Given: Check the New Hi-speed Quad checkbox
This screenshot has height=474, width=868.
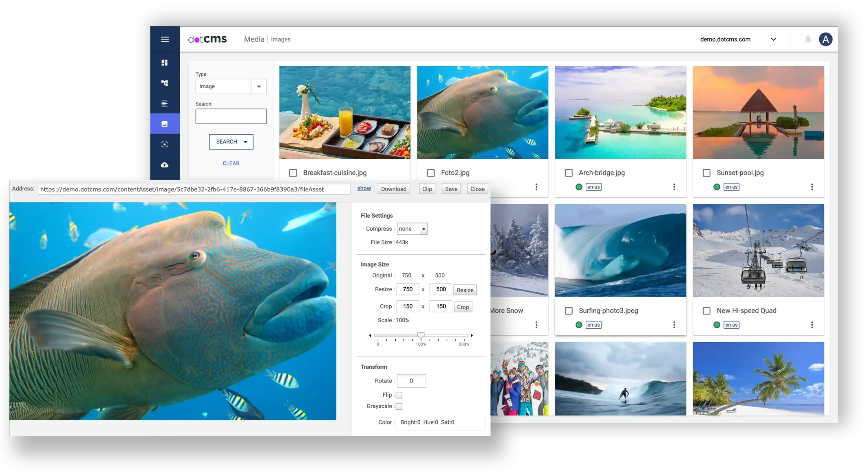Looking at the screenshot, I should click(707, 311).
